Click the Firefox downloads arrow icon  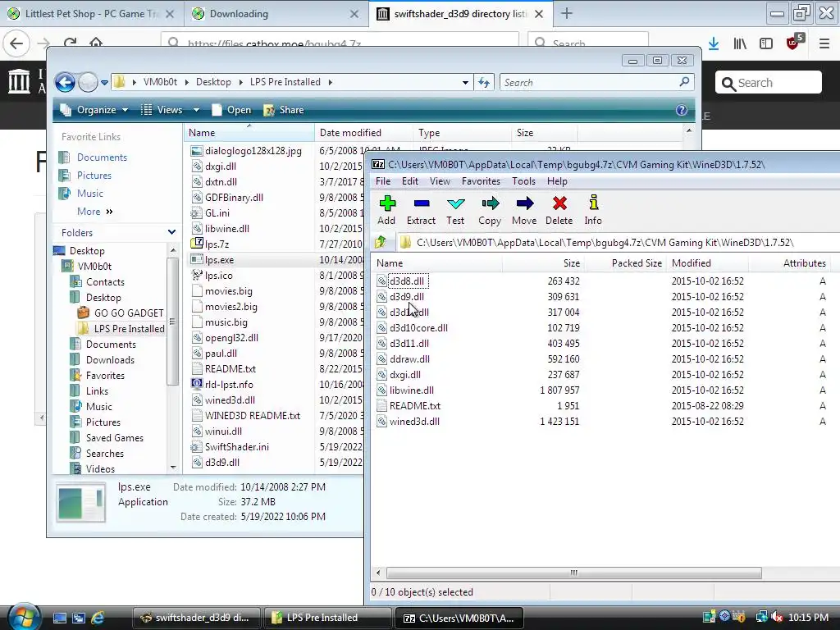(714, 44)
